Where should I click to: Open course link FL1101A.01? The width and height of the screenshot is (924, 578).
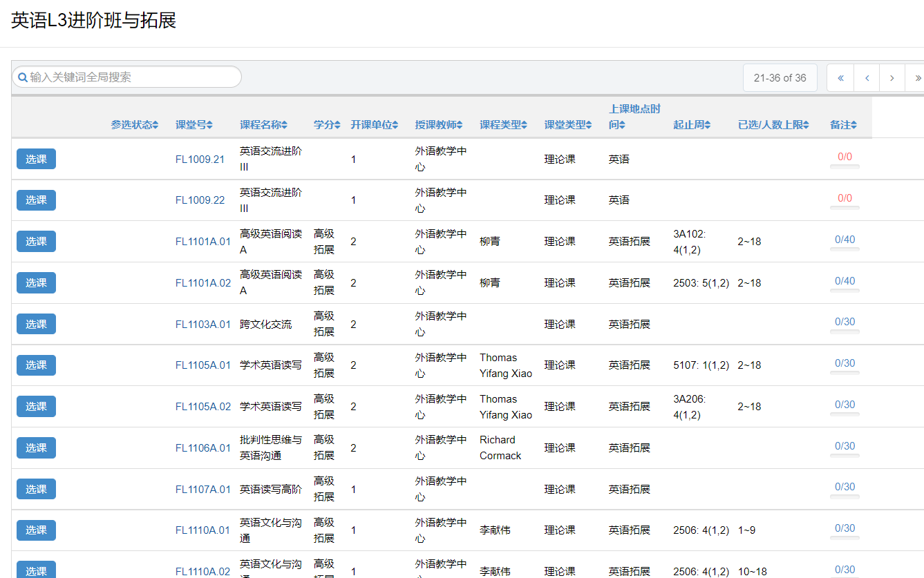tap(202, 242)
